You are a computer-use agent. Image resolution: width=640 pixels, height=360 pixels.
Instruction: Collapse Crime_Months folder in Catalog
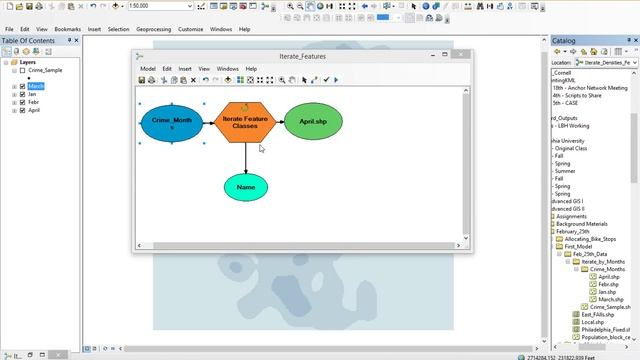[x=576, y=269]
